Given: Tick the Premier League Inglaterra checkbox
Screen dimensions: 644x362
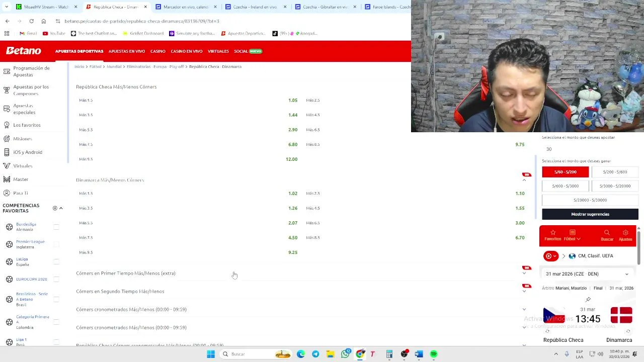Looking at the screenshot, I should pyautogui.click(x=56, y=244).
